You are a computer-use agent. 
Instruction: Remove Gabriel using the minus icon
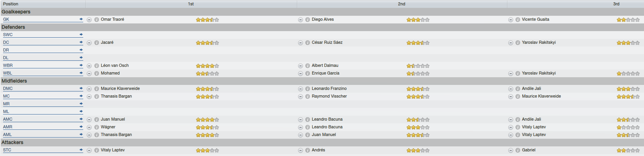511,150
